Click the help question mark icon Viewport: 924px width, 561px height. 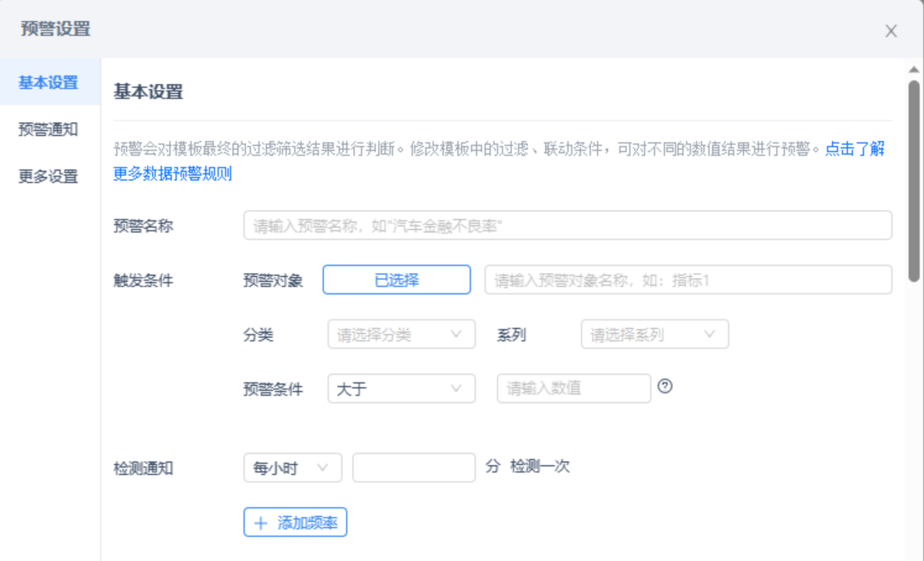665,387
